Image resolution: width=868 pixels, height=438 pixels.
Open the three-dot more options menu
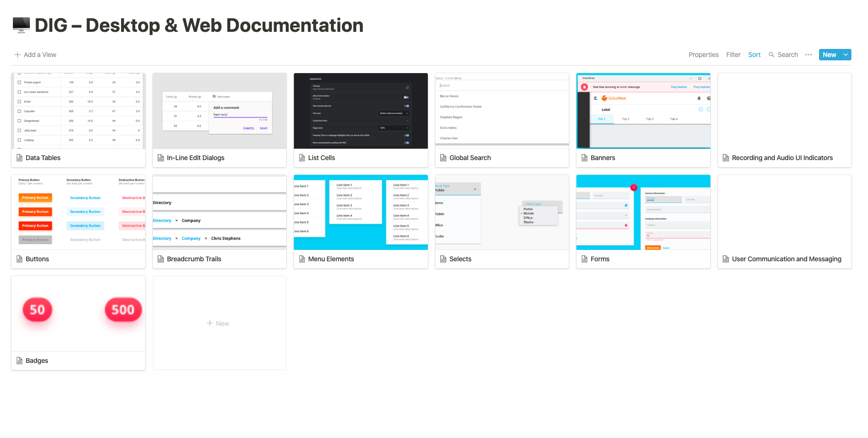809,55
